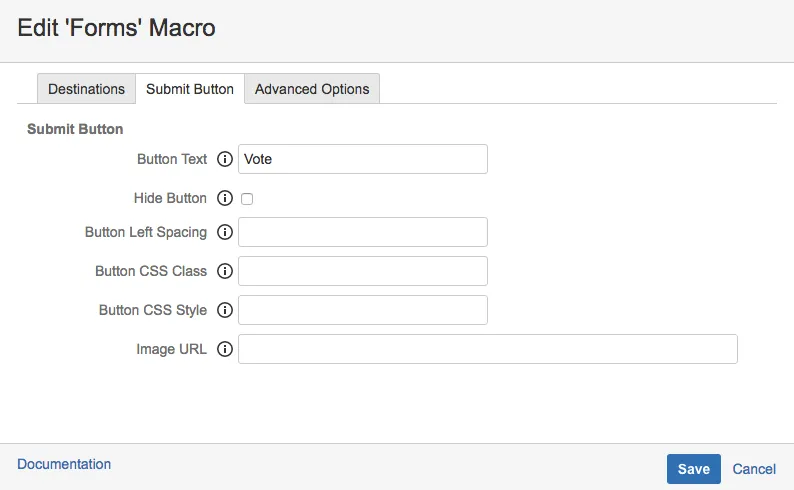Click the 'Submit Button' section heading
The width and height of the screenshot is (794, 490).
point(75,129)
